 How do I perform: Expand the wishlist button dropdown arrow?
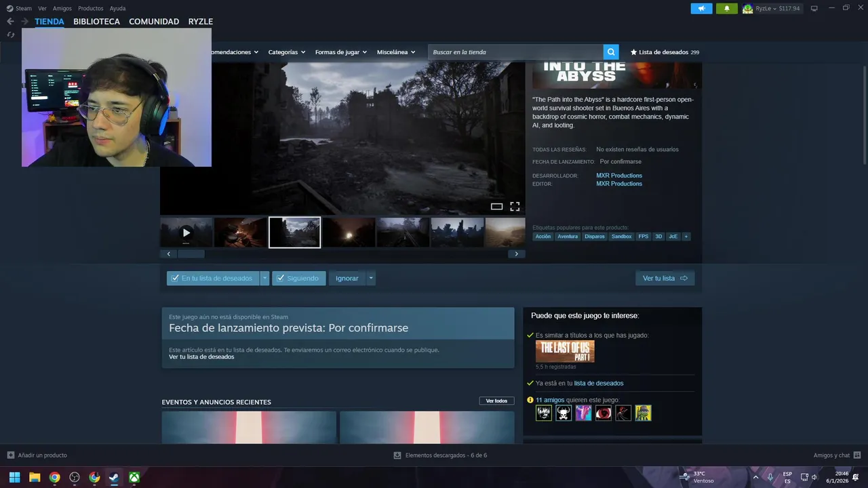[x=265, y=279]
